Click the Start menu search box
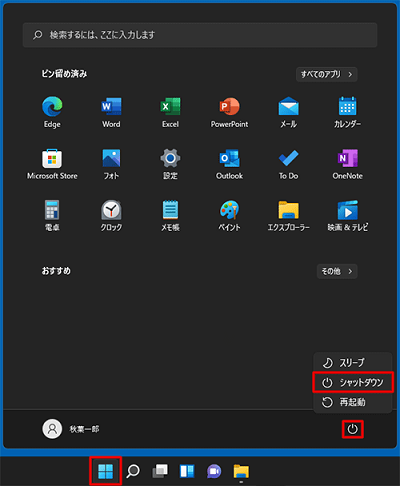Image resolution: width=400 pixels, height=486 pixels. [x=200, y=35]
